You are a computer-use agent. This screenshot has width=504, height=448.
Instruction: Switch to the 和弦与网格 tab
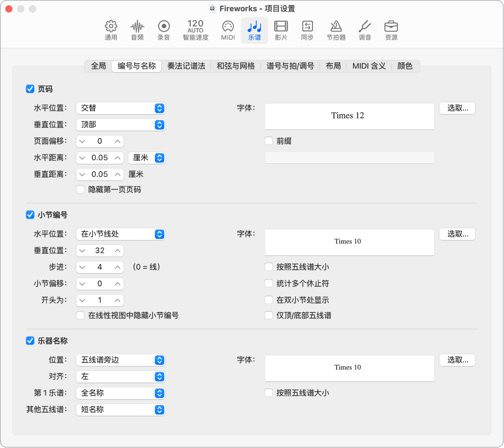tap(235, 66)
